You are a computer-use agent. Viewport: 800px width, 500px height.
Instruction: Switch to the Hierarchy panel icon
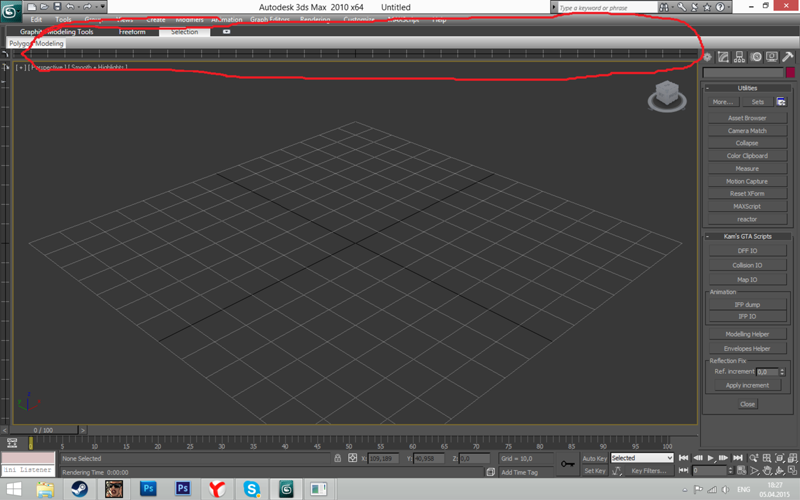tap(739, 57)
